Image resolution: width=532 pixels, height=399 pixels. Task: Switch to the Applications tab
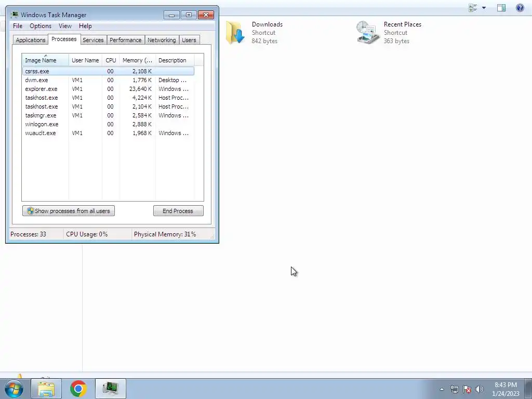tap(31, 40)
